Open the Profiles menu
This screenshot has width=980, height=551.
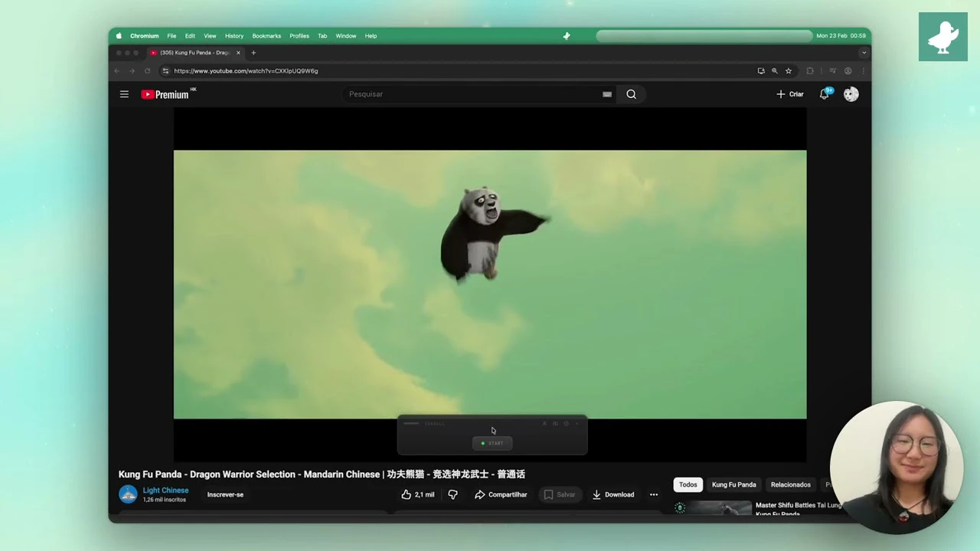(x=299, y=36)
